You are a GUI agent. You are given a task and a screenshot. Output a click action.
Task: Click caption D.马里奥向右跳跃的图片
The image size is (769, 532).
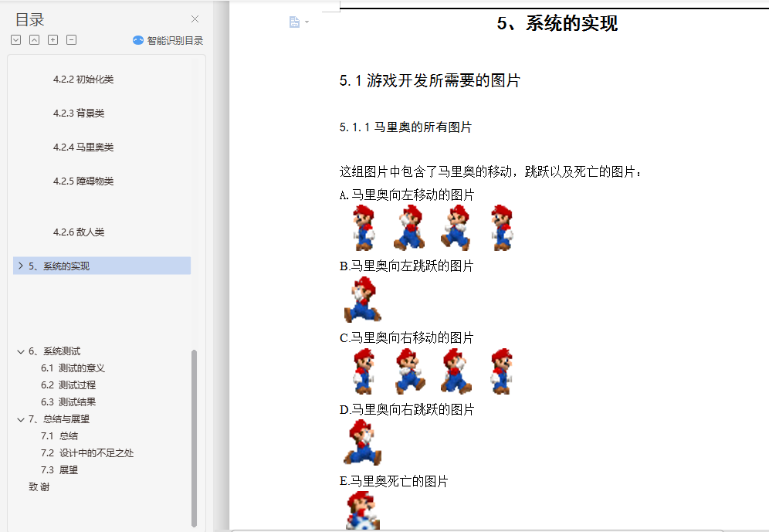tap(407, 409)
